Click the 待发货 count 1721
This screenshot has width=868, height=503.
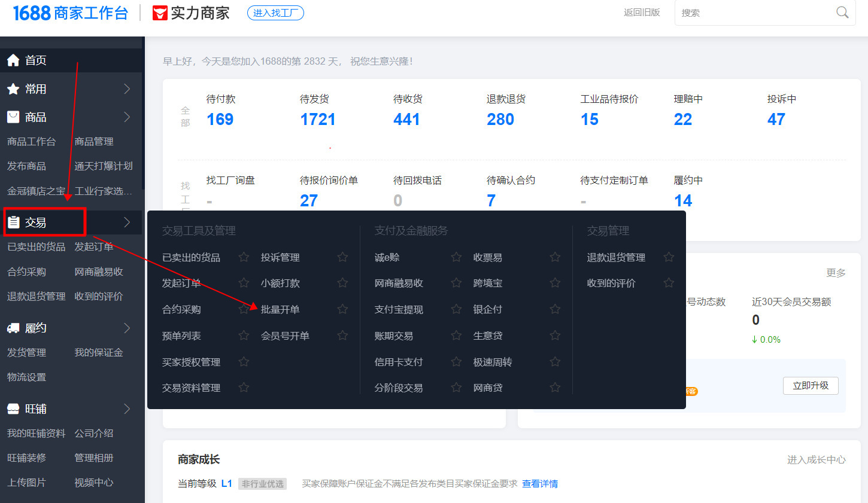click(x=317, y=120)
